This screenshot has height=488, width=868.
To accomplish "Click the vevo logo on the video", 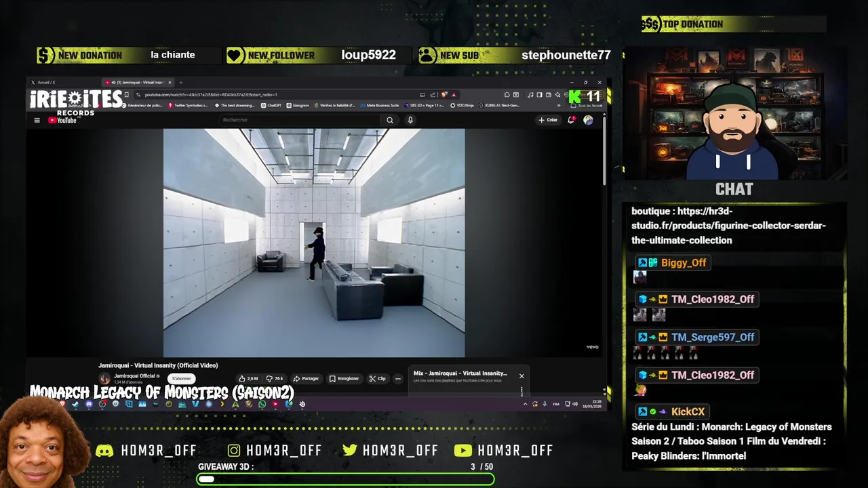I will point(592,347).
